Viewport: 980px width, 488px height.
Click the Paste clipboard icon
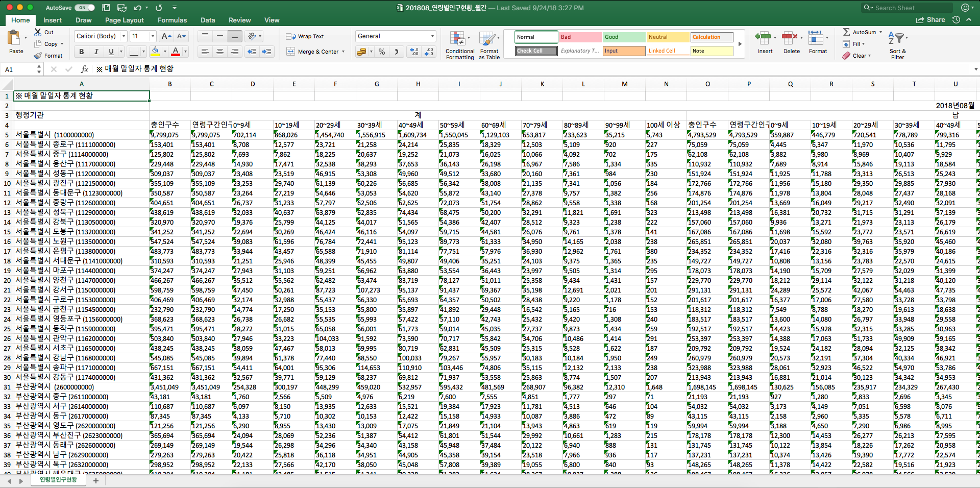point(14,38)
